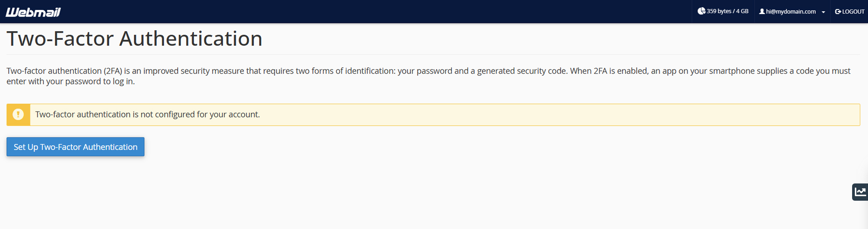Screen dimensions: 868x229
Task: Click empty area of the yellow alert banner
Action: [x=560, y=115]
